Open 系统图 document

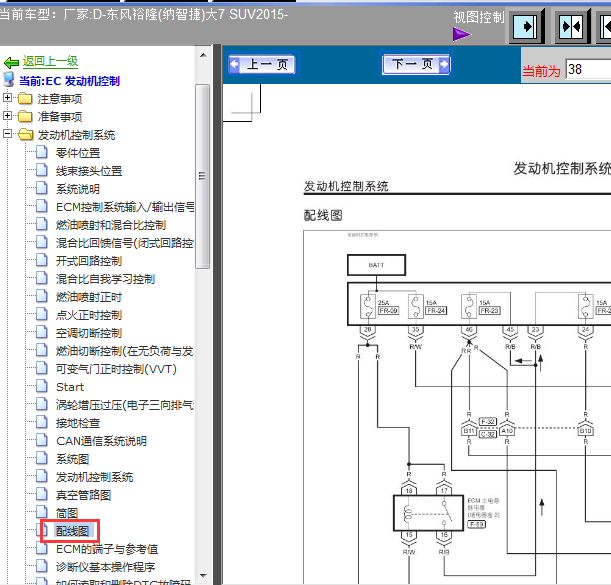tap(72, 459)
